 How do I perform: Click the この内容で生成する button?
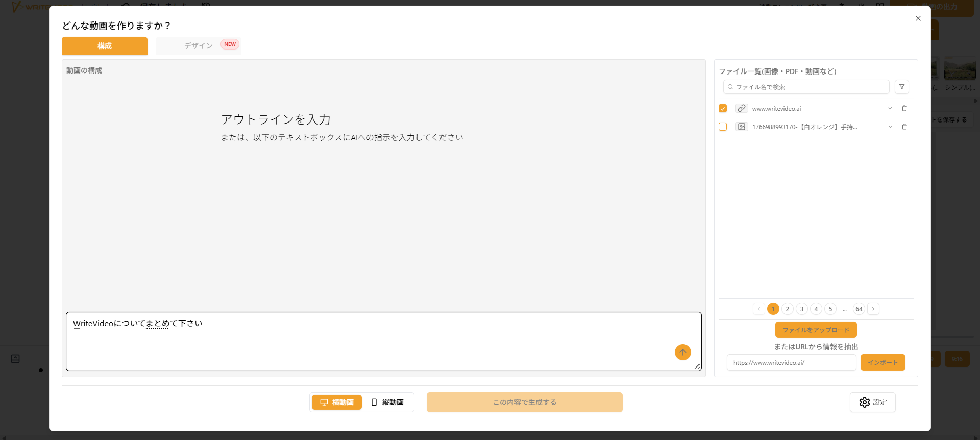click(x=525, y=402)
